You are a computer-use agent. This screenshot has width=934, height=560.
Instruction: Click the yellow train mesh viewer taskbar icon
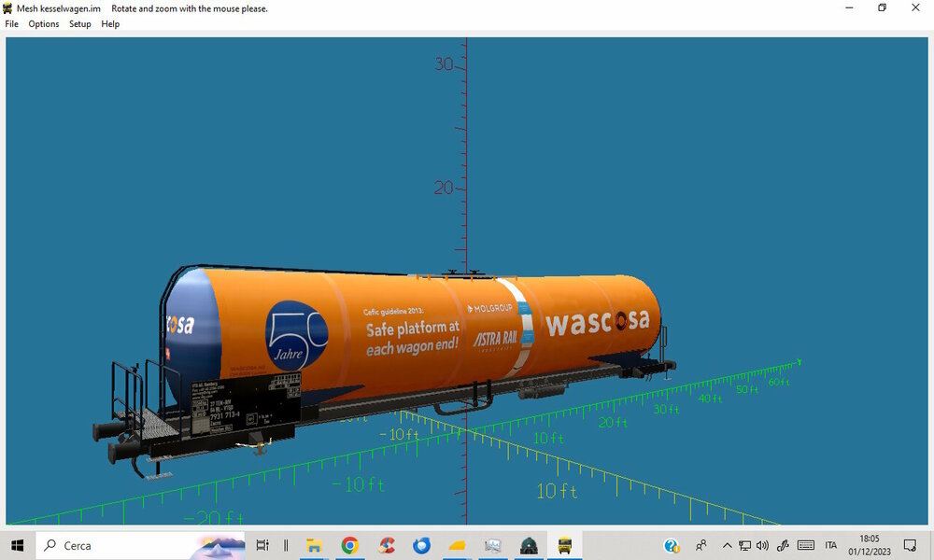click(x=565, y=545)
